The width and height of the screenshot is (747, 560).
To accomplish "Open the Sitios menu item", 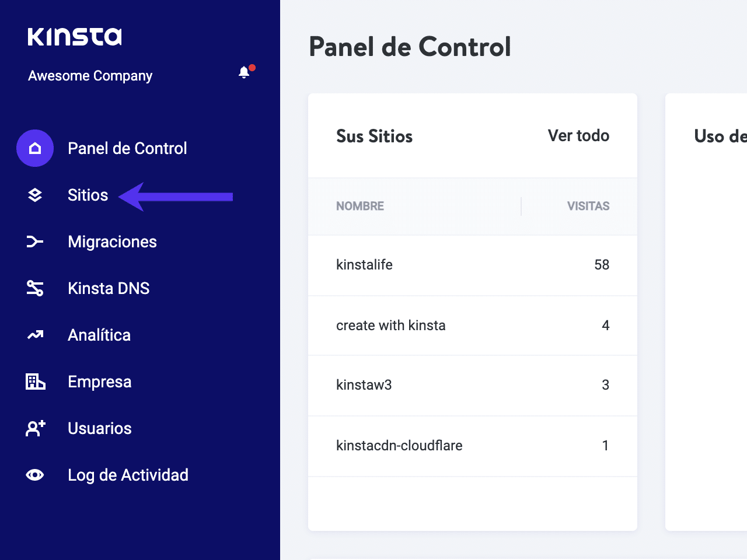I will pyautogui.click(x=88, y=195).
